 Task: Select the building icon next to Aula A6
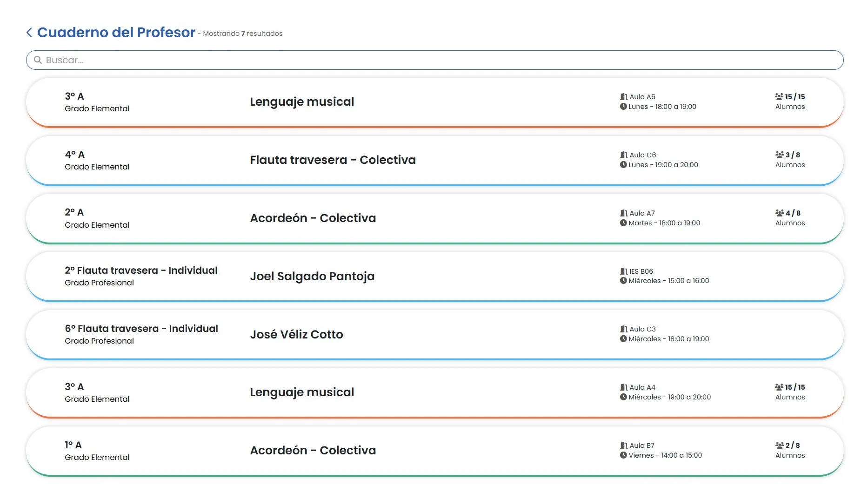tap(623, 96)
